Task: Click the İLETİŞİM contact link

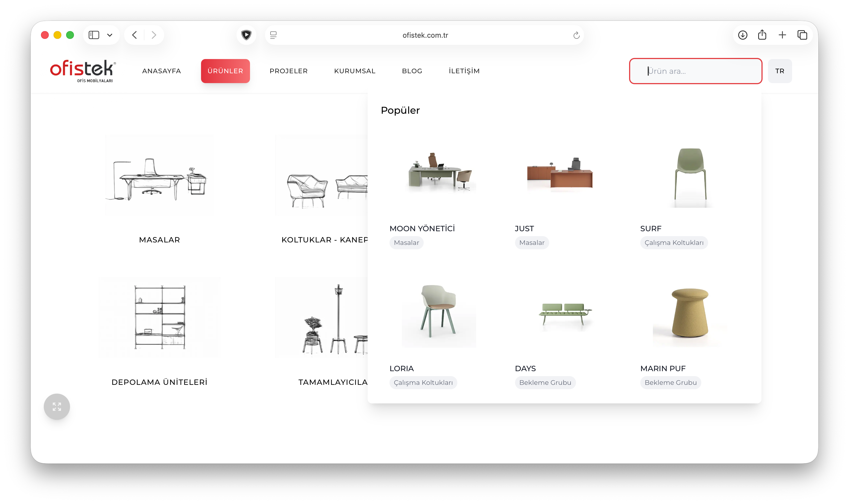Action: click(x=464, y=71)
